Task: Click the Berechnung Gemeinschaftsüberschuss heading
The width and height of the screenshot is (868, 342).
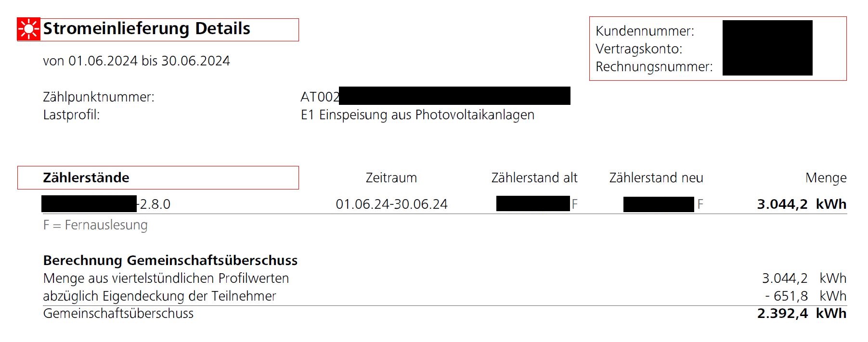Action: pos(170,261)
